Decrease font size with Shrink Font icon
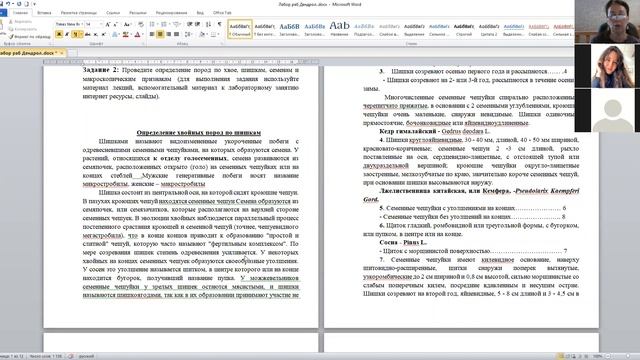640x360 pixels. 116,24
